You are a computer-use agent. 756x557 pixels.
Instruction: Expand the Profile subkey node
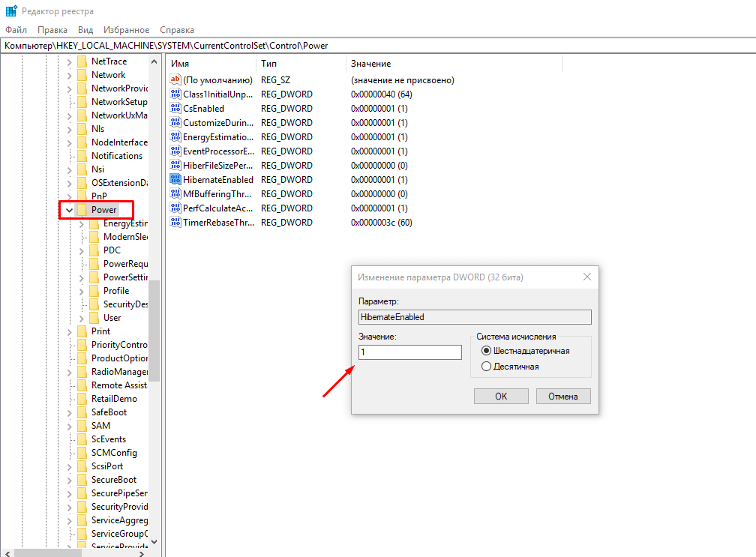pyautogui.click(x=82, y=291)
